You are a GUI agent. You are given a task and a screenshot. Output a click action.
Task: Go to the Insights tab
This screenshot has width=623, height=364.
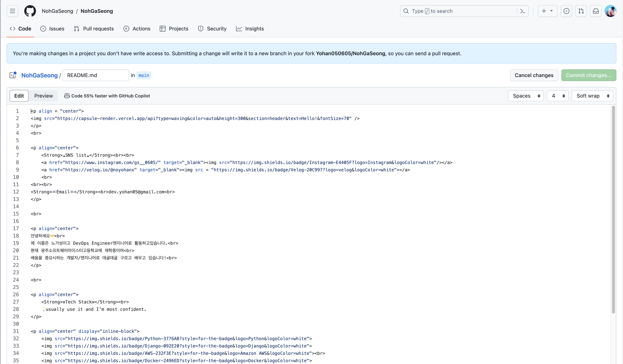pos(250,29)
